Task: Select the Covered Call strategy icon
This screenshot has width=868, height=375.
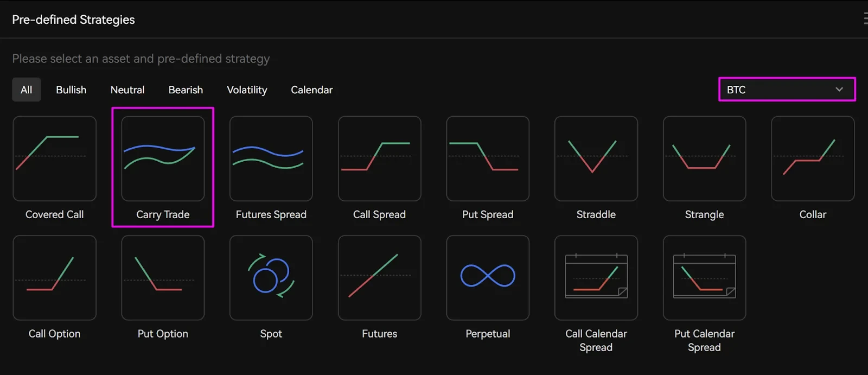Action: click(x=54, y=158)
